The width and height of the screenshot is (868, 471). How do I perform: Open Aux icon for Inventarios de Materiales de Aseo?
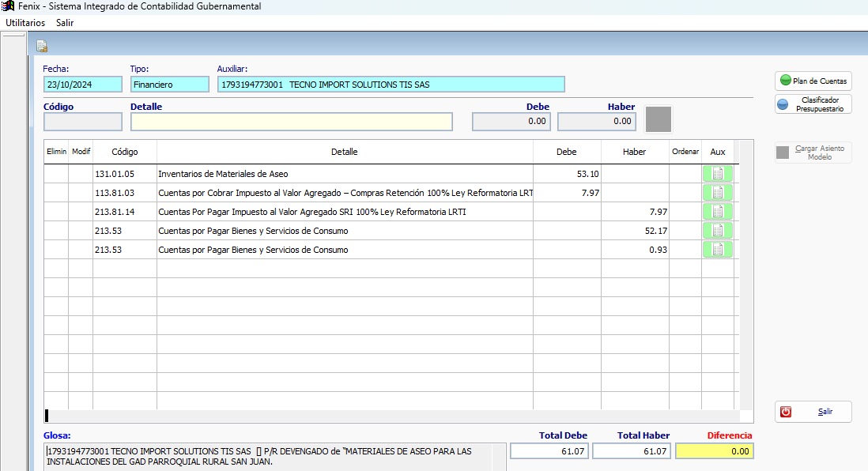718,174
